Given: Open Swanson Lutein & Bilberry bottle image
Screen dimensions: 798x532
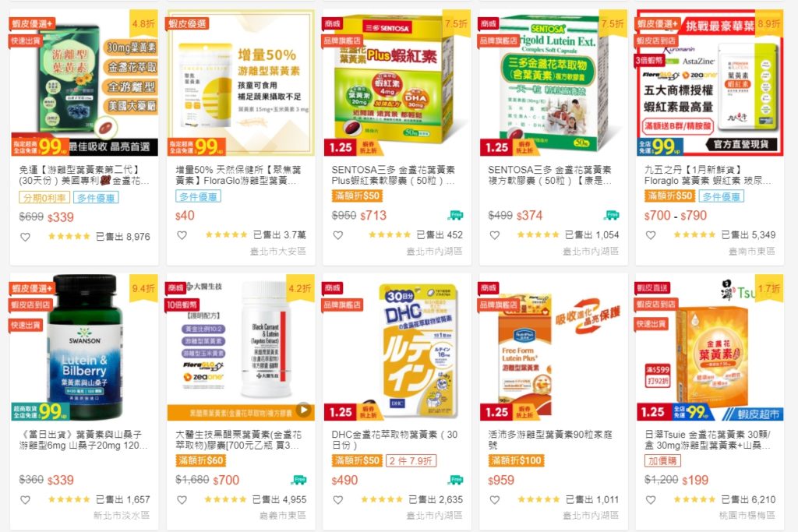Looking at the screenshot, I should coord(84,347).
